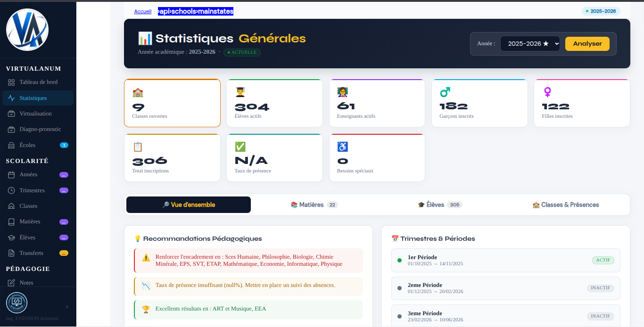Open Trimestres via the clock icon
644x327 pixels.
11,190
